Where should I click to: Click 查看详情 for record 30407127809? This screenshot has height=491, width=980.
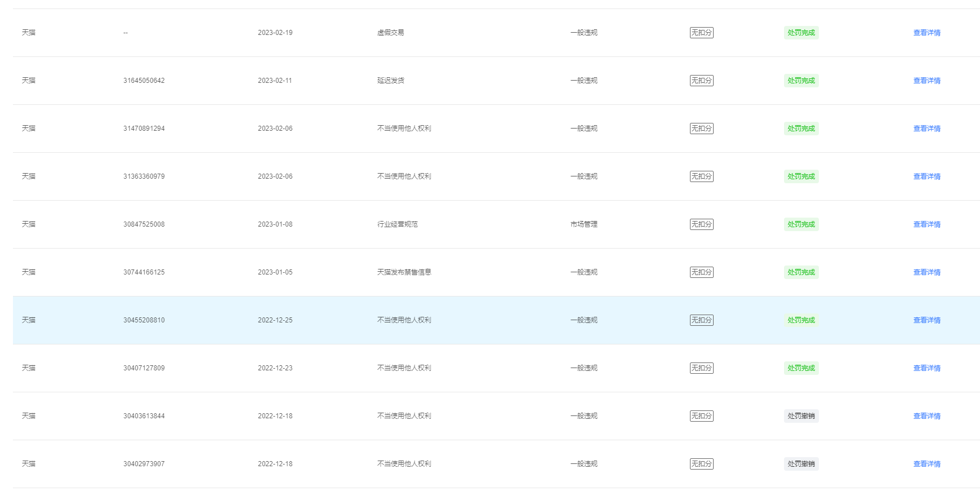pos(926,368)
